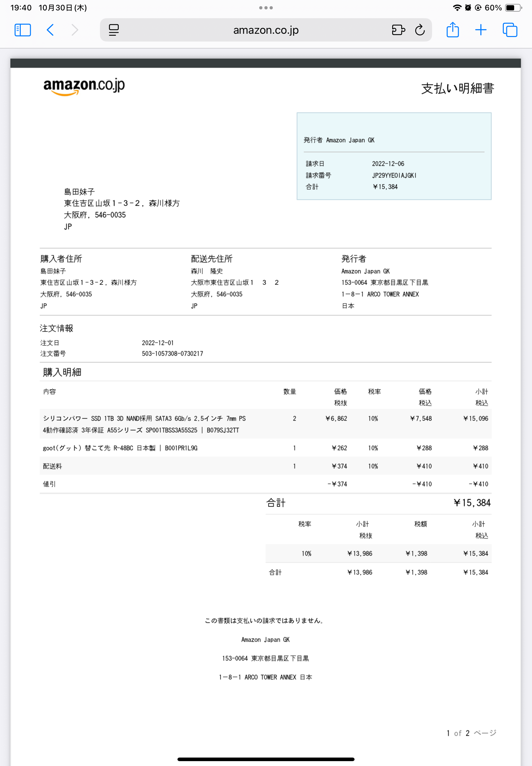
Task: Tap the 19:40 clock in status bar
Action: (21, 8)
